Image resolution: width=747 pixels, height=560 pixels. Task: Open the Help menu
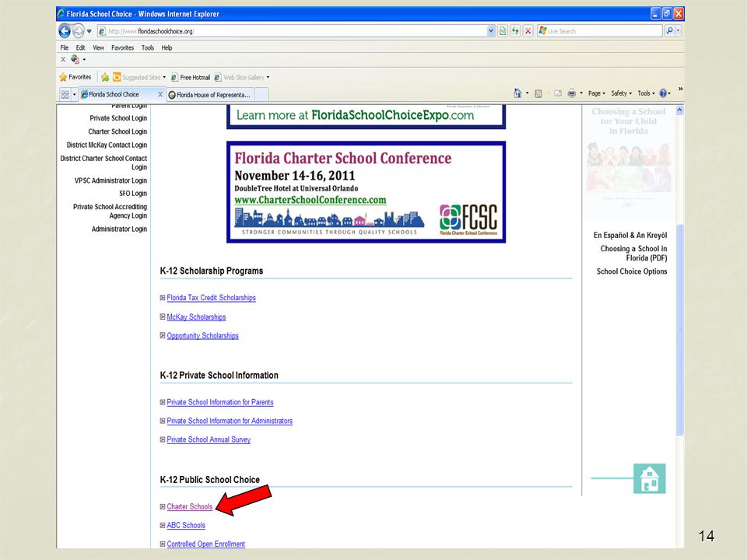coord(167,47)
